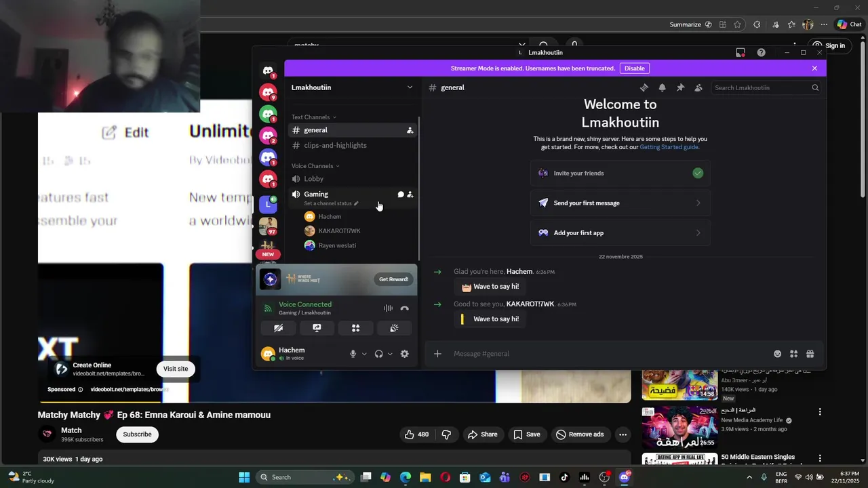This screenshot has width=868, height=488.
Task: Disconnect from the voice call
Action: pos(405,308)
